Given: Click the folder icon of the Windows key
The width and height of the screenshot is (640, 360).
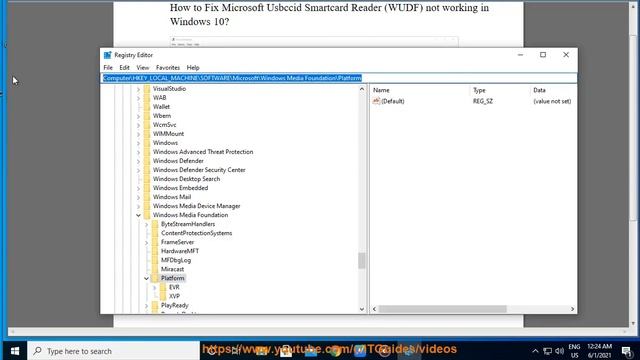Looking at the screenshot, I should [x=147, y=142].
